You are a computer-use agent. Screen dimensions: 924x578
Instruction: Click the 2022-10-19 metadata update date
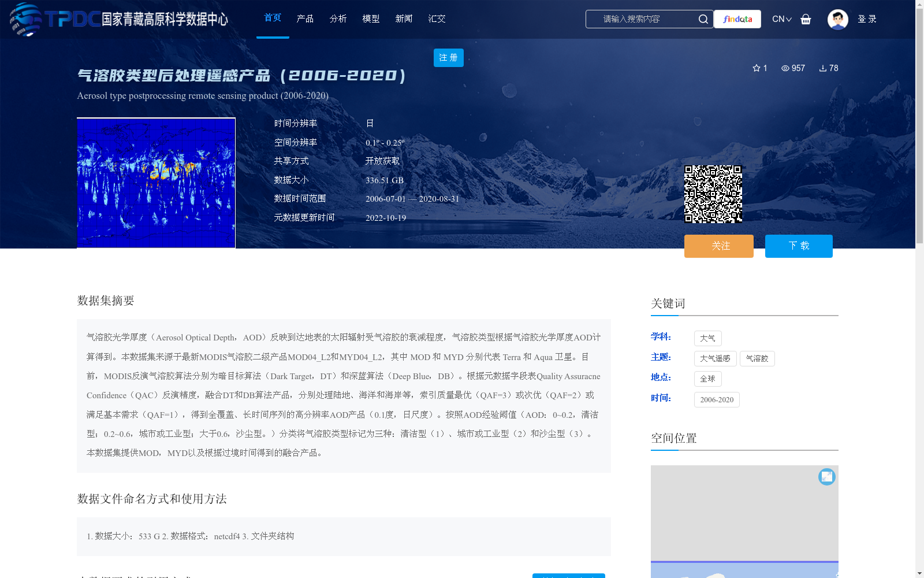click(386, 218)
